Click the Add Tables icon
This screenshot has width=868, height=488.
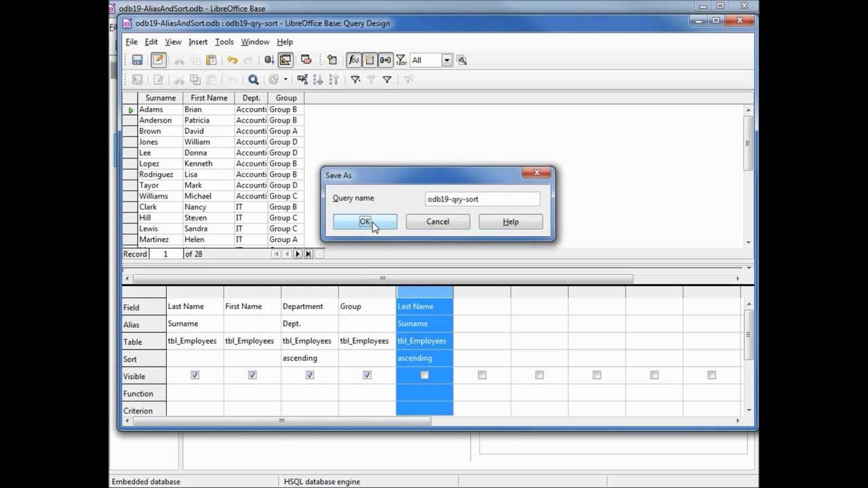click(x=332, y=60)
